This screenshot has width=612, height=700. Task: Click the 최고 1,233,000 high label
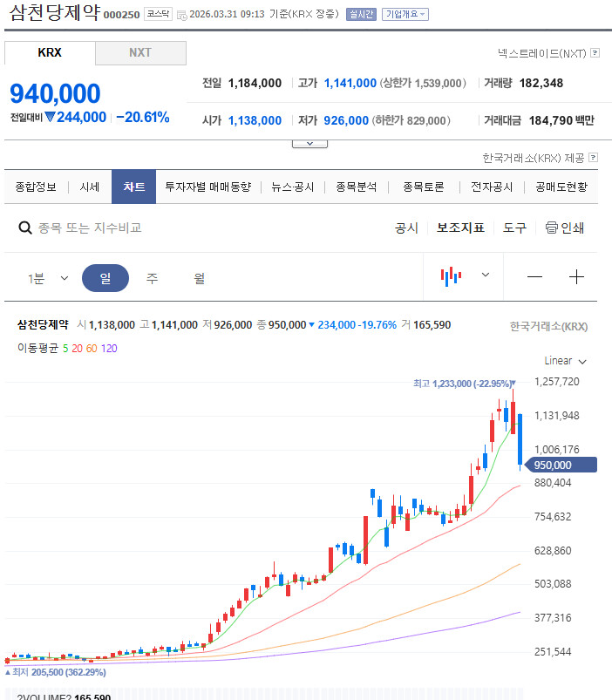point(465,384)
